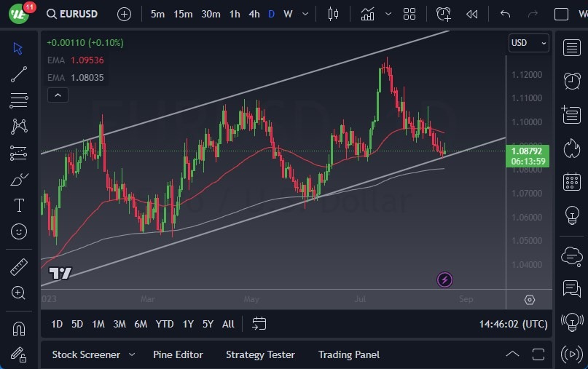This screenshot has height=369, width=588.
Task: Switch to the Daily timeframe
Action: click(271, 14)
